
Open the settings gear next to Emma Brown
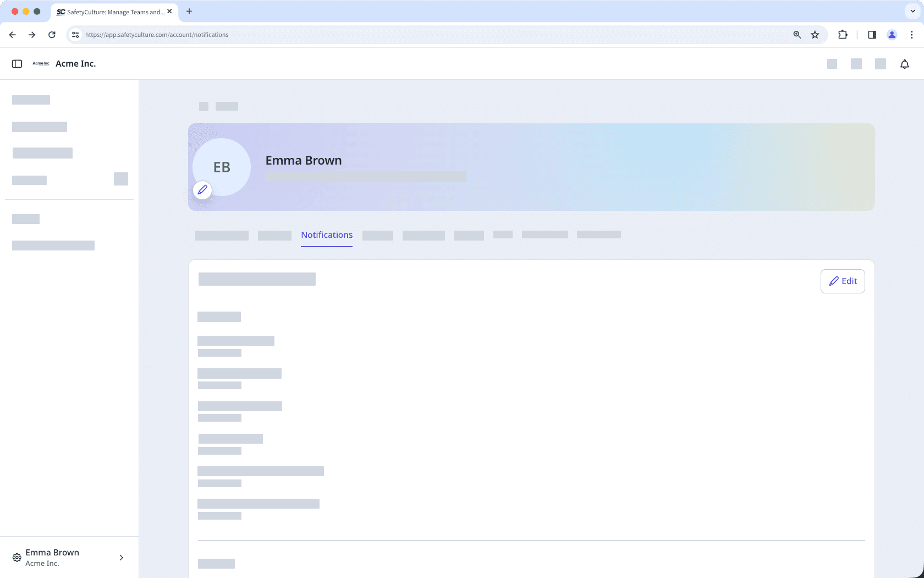pos(16,557)
